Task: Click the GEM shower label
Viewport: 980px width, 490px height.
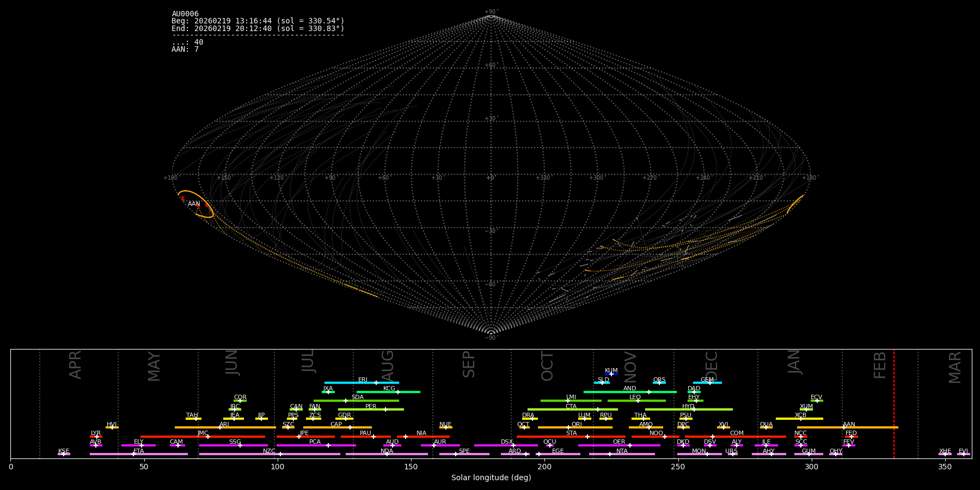Action: pos(707,380)
